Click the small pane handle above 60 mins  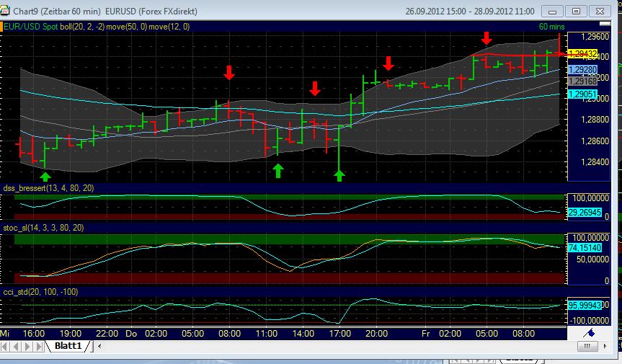pos(605,24)
